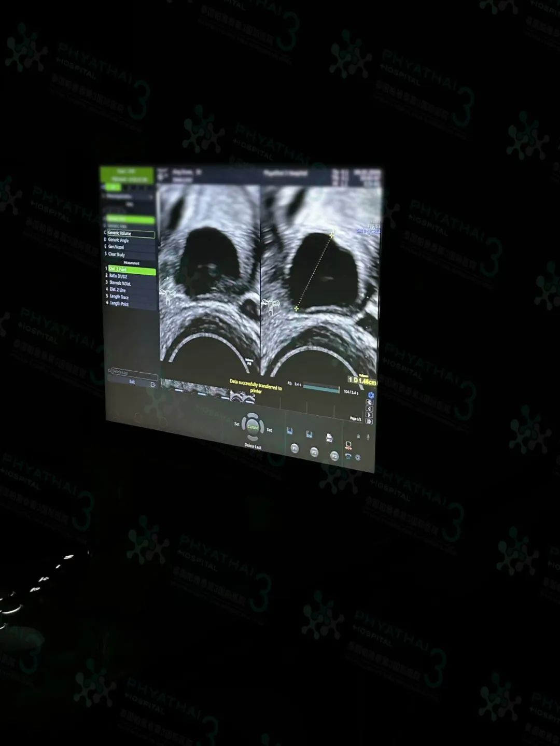Click the microphone icon

click(x=368, y=437)
